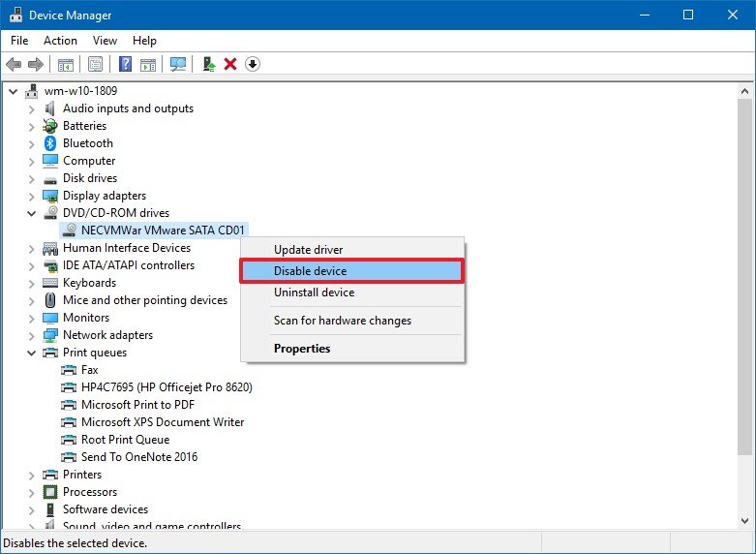
Task: Select Uninstall device in context menu
Action: 352,292
